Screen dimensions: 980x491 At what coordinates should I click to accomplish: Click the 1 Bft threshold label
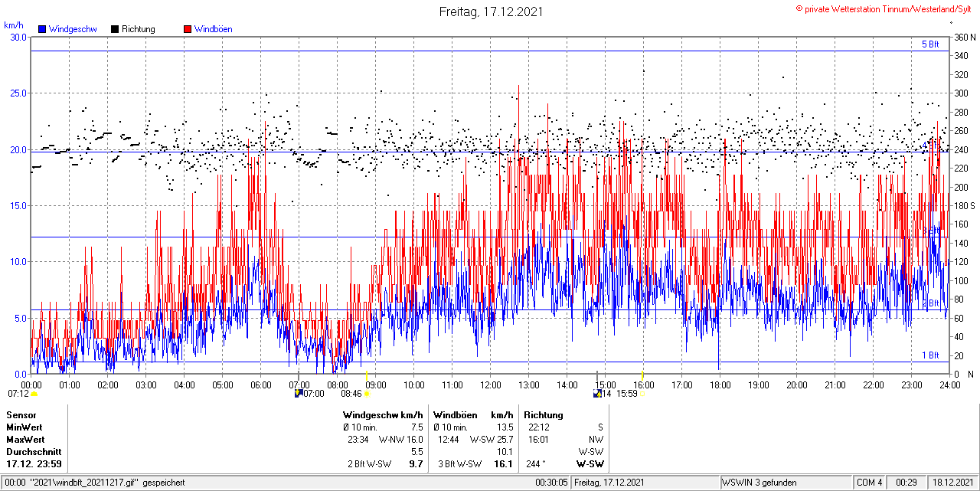(x=930, y=355)
